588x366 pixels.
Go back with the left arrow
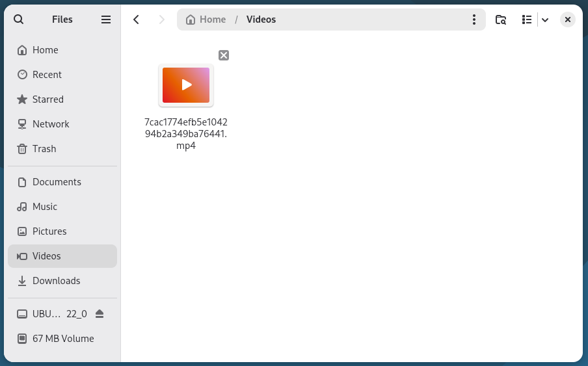coord(137,20)
